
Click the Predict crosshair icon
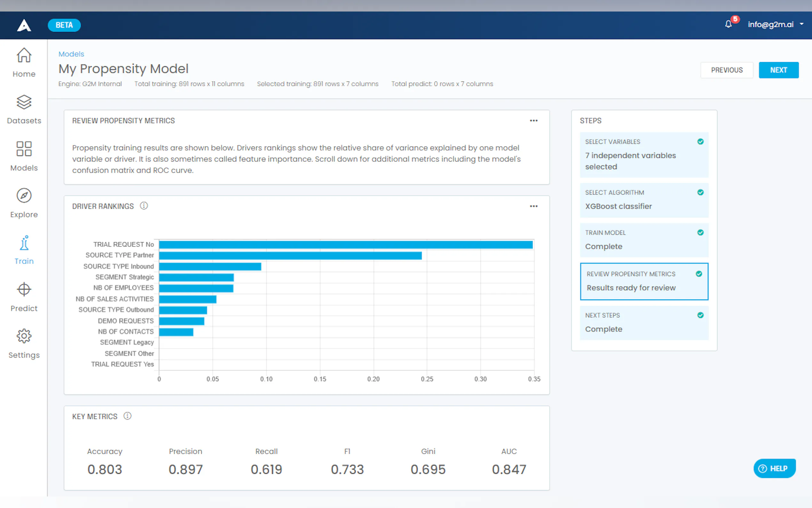[24, 289]
